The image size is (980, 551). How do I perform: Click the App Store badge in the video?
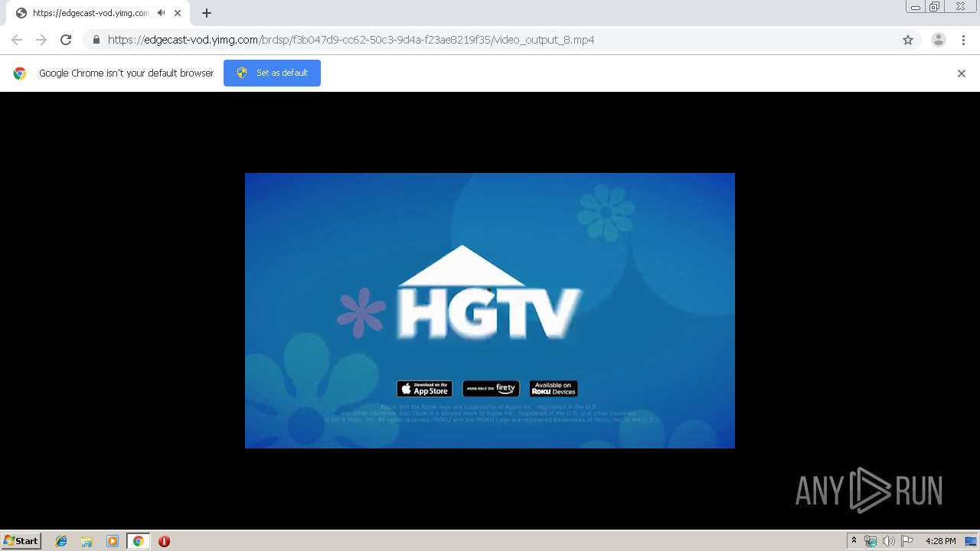coord(425,389)
